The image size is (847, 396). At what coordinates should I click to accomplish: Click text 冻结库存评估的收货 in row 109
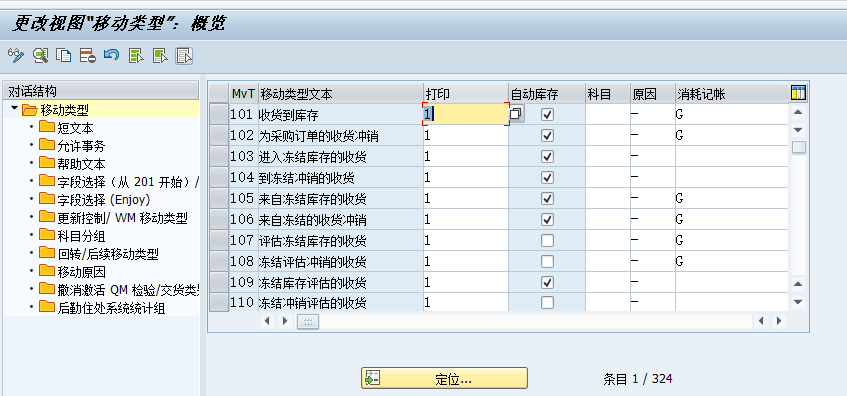point(312,283)
